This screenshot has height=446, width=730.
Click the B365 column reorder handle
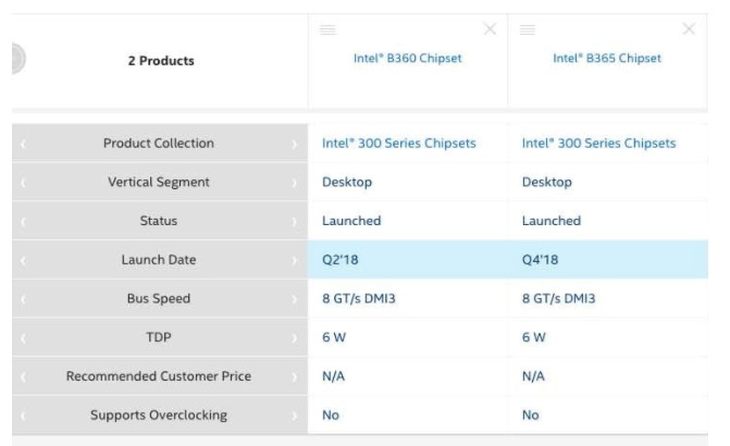pyautogui.click(x=527, y=30)
